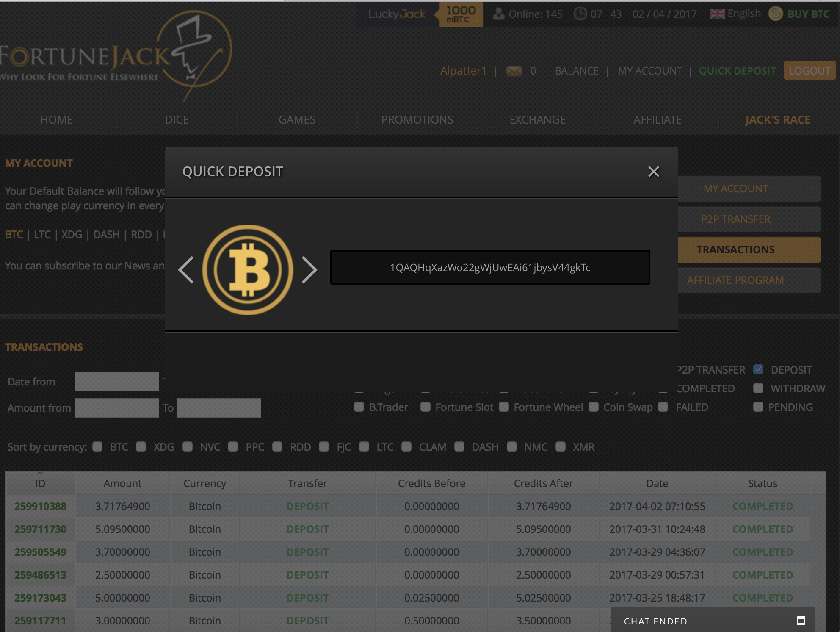The image size is (840, 632).
Task: Click the amount To input field
Action: click(219, 408)
